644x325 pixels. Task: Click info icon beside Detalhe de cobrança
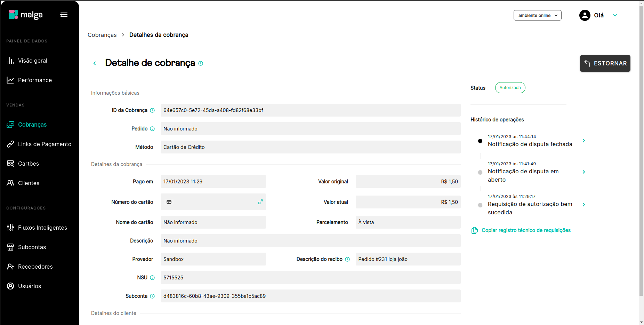tap(201, 63)
